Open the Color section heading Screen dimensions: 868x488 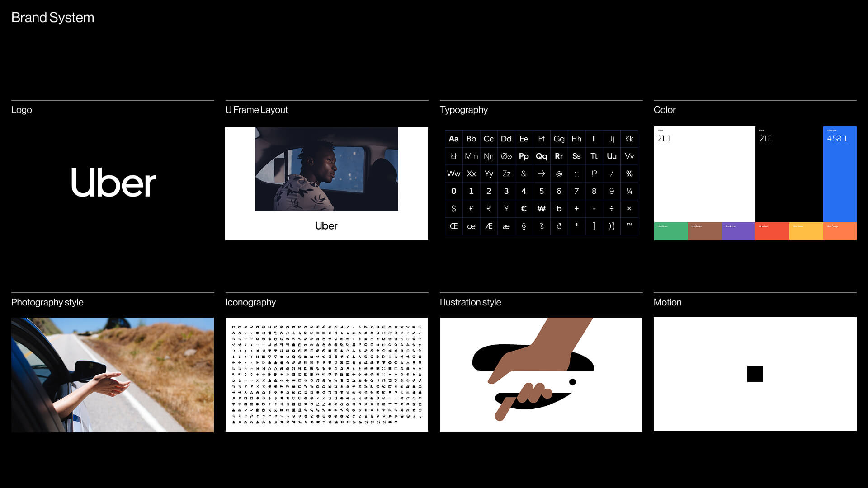(x=664, y=110)
